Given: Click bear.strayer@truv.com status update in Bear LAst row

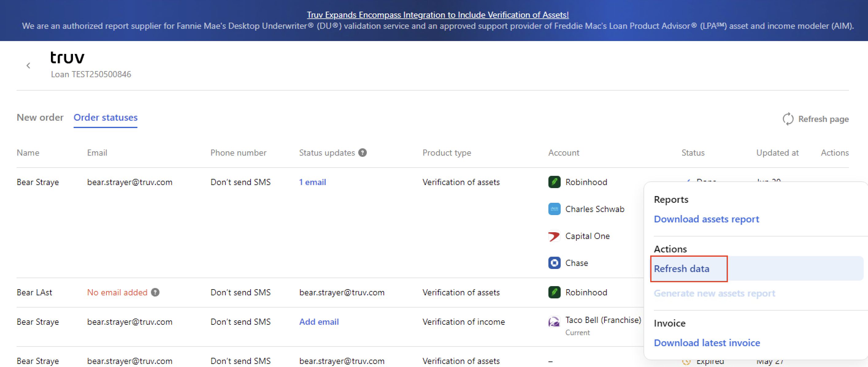Looking at the screenshot, I should pyautogui.click(x=342, y=292).
